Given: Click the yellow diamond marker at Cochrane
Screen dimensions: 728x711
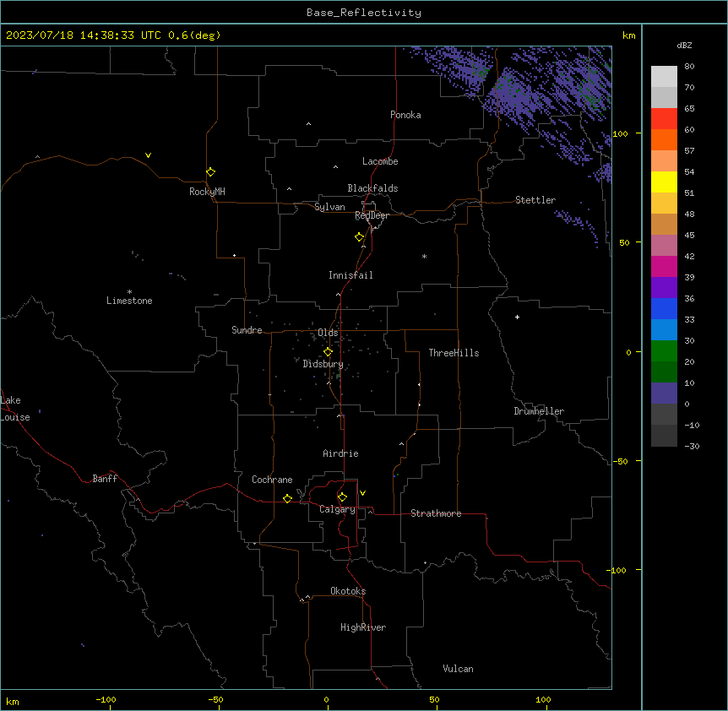Looking at the screenshot, I should coord(287,498).
